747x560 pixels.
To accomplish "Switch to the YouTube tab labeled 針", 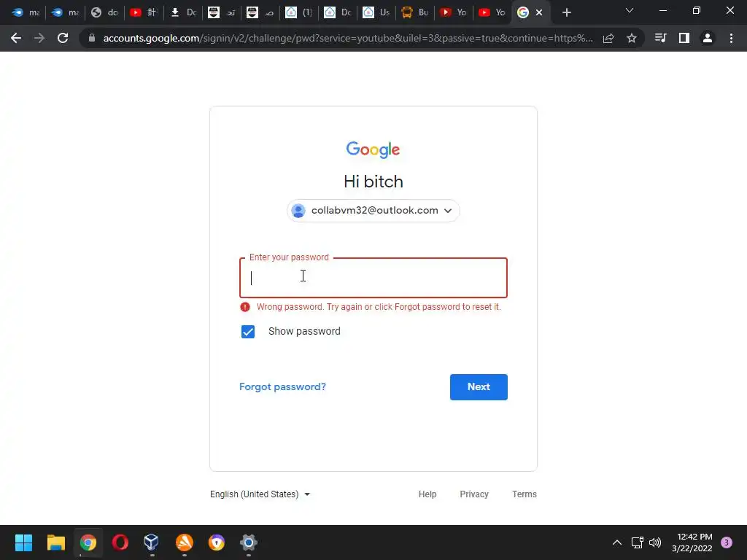I will pos(144,12).
